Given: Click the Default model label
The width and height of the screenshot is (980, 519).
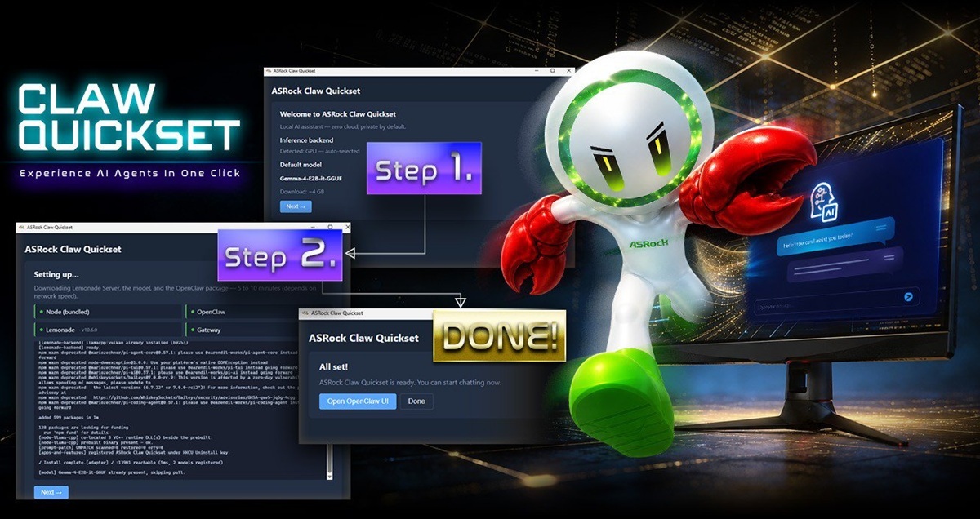Looking at the screenshot, I should click(x=302, y=165).
